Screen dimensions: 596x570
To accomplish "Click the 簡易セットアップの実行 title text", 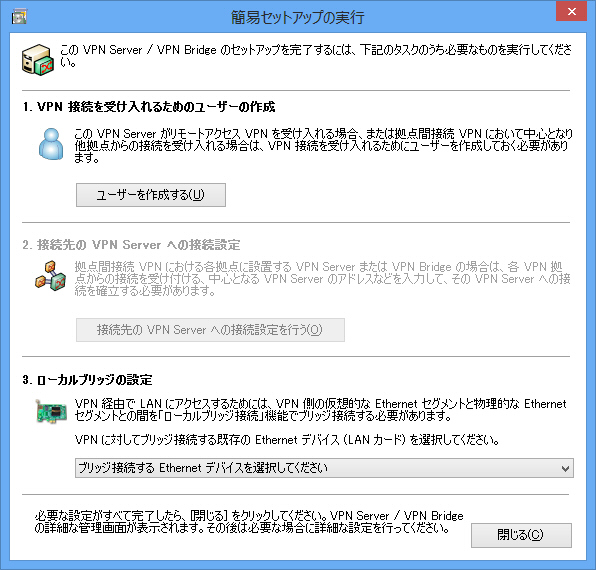I will click(298, 17).
